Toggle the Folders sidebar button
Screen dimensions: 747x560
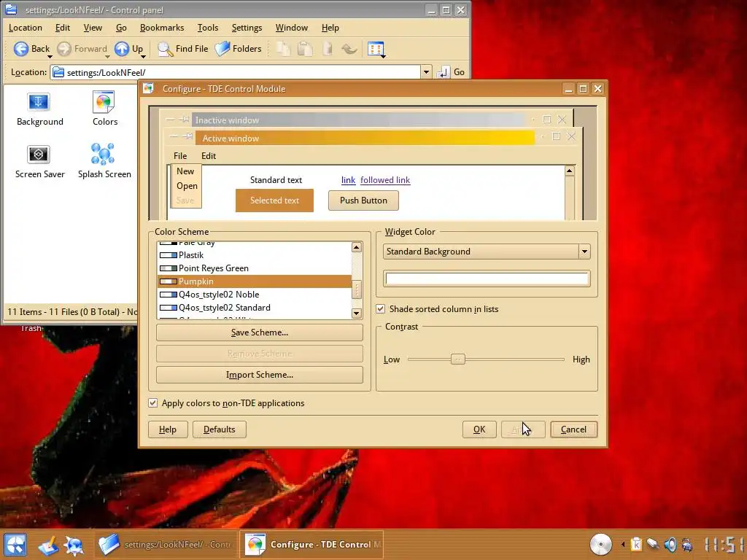point(238,49)
